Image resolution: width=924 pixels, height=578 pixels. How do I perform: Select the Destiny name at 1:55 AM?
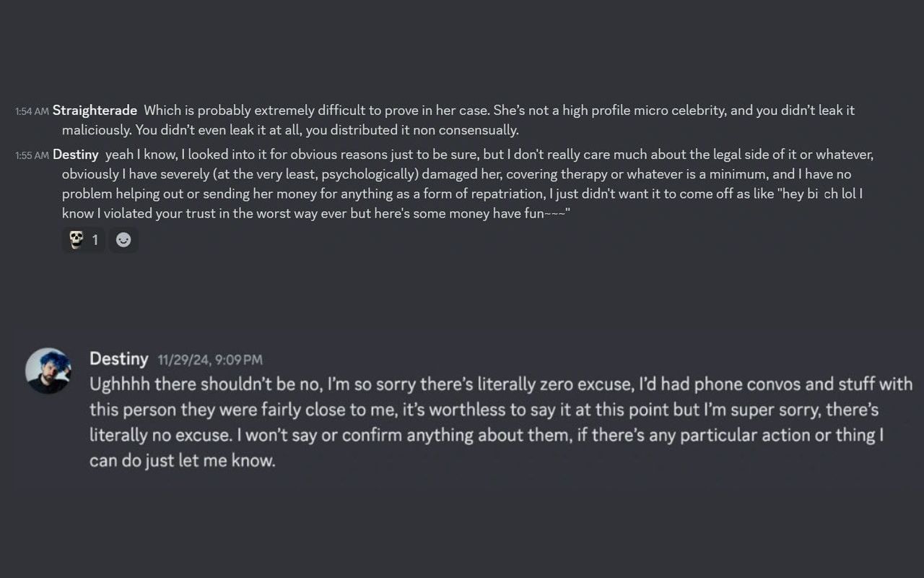click(75, 154)
